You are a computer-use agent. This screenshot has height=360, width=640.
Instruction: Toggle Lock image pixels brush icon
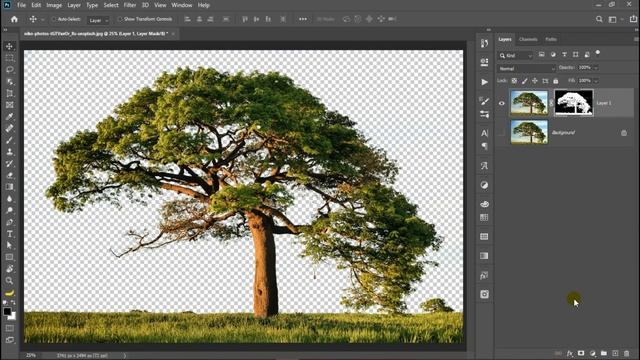[524, 81]
